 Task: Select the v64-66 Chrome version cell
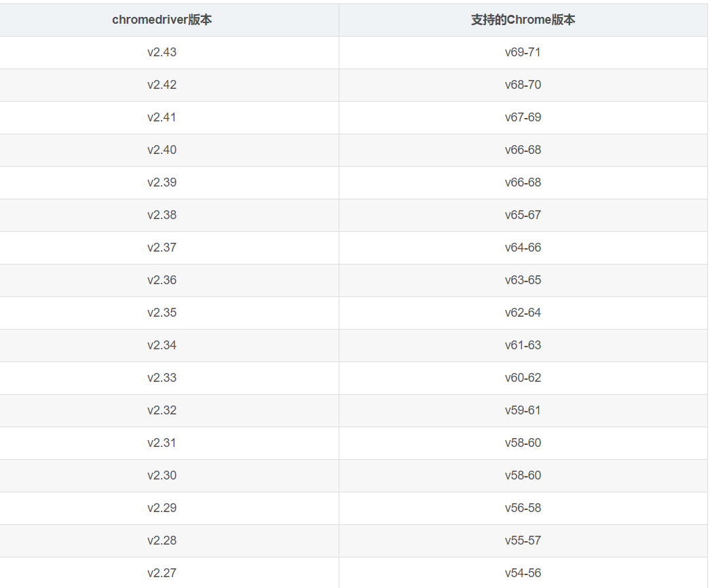pyautogui.click(x=523, y=248)
